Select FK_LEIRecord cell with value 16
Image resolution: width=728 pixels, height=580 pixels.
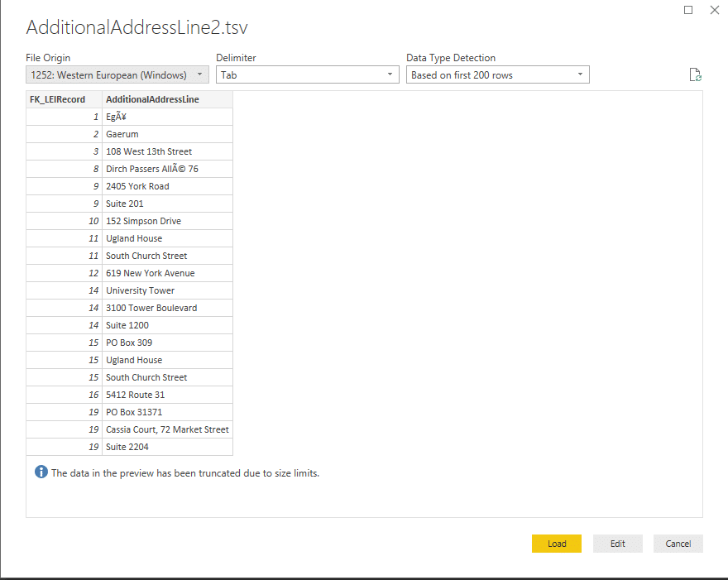pos(64,395)
